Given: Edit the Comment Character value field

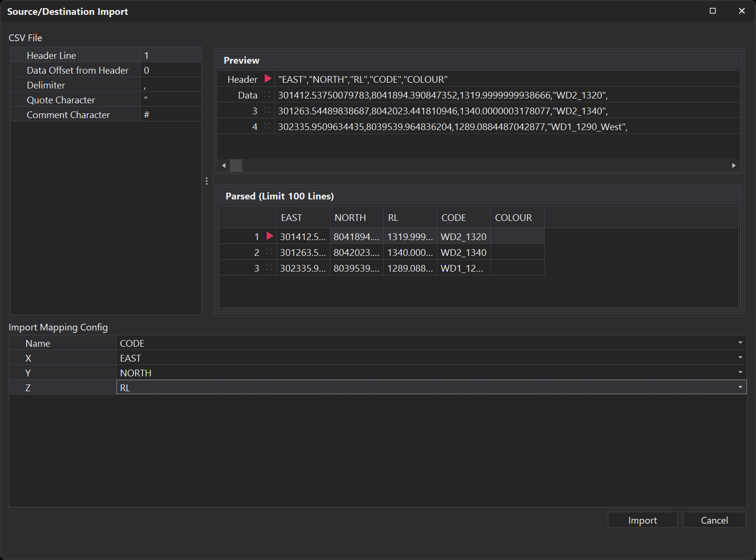Looking at the screenshot, I should click(171, 115).
